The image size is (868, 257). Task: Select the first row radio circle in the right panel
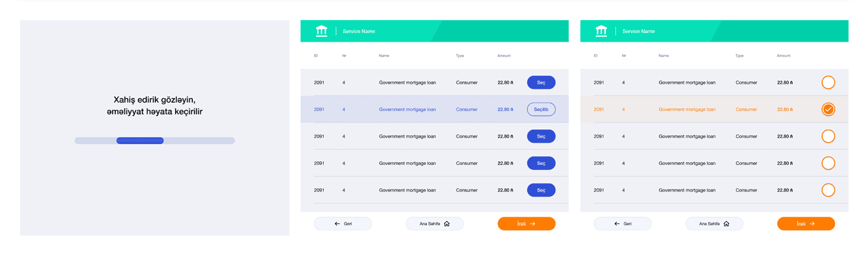[828, 82]
